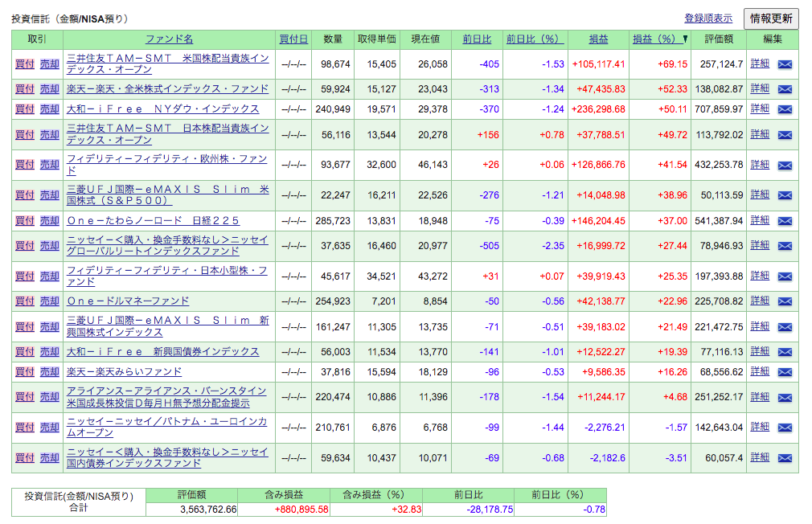Open 三井住友TAM-SMT 日本株配当貴族 fund link
This screenshot has height=524, width=812.
coord(168,134)
